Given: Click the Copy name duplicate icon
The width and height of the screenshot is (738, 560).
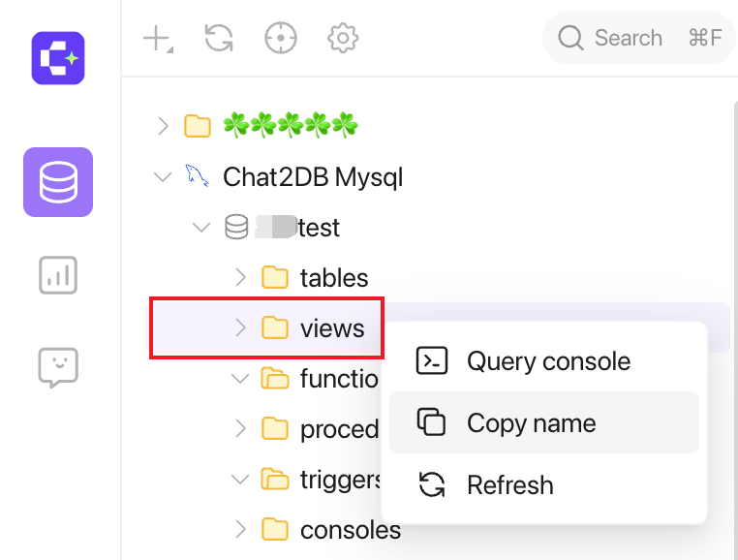Looking at the screenshot, I should (431, 422).
